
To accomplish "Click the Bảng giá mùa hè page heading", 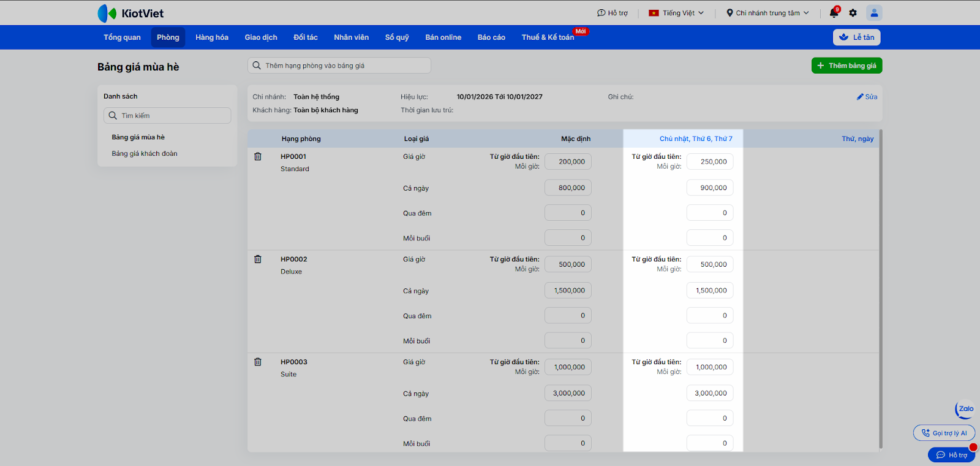I will (138, 67).
